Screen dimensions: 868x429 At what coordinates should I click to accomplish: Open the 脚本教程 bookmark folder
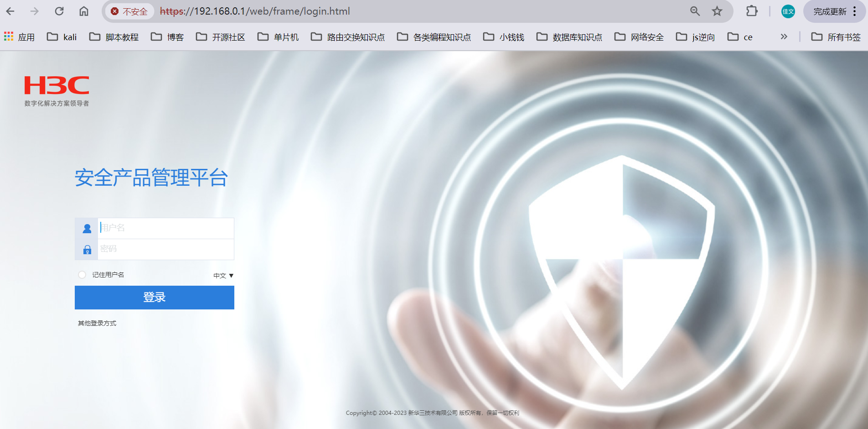(114, 37)
